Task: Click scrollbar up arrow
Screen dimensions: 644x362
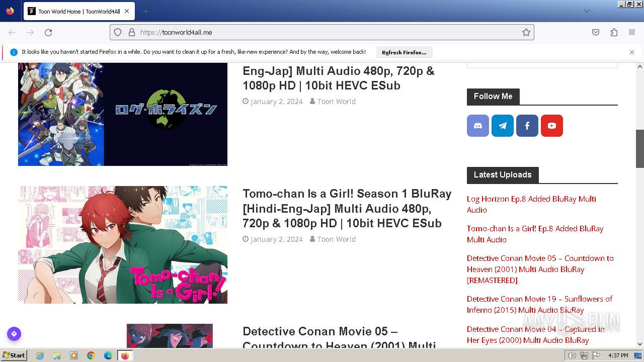Action: pos(640,66)
